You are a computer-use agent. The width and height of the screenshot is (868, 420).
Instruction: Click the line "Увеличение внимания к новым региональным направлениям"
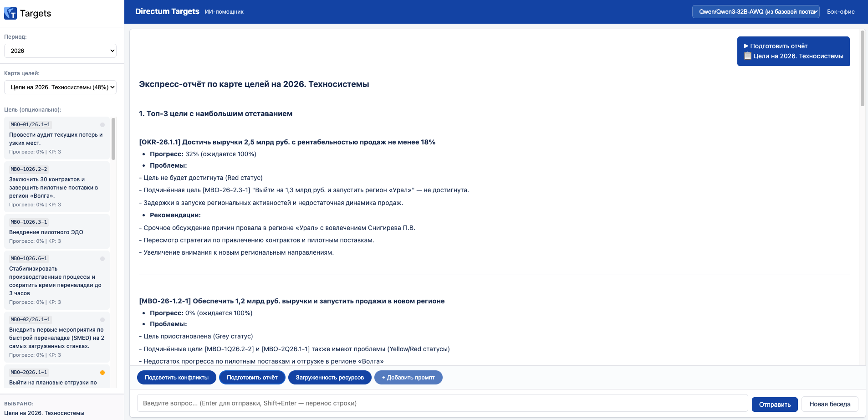[x=236, y=252]
